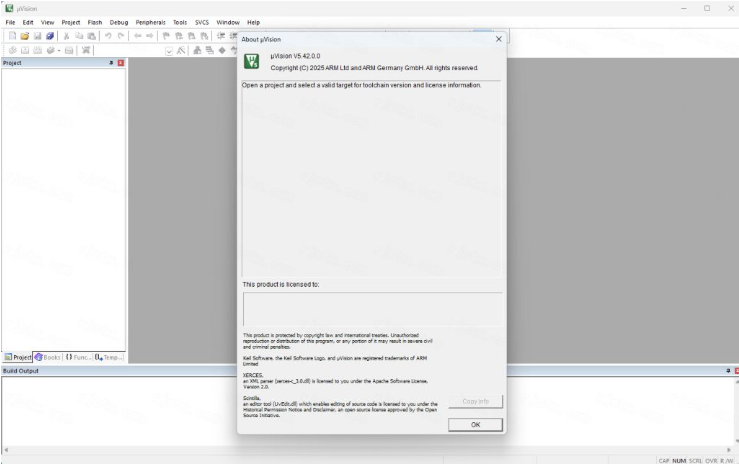Click the Copy Info button
Image resolution: width=739 pixels, height=465 pixels.
[x=475, y=401]
